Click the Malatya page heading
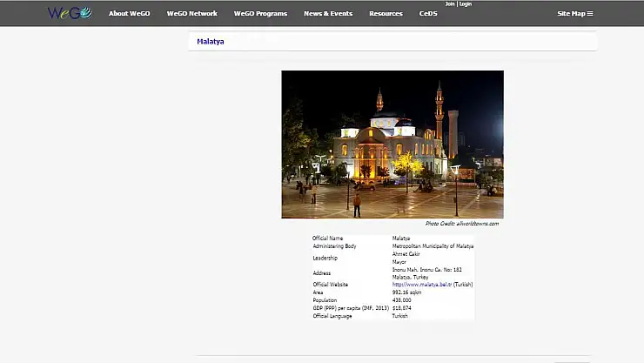The height and width of the screenshot is (363, 644). [x=210, y=42]
